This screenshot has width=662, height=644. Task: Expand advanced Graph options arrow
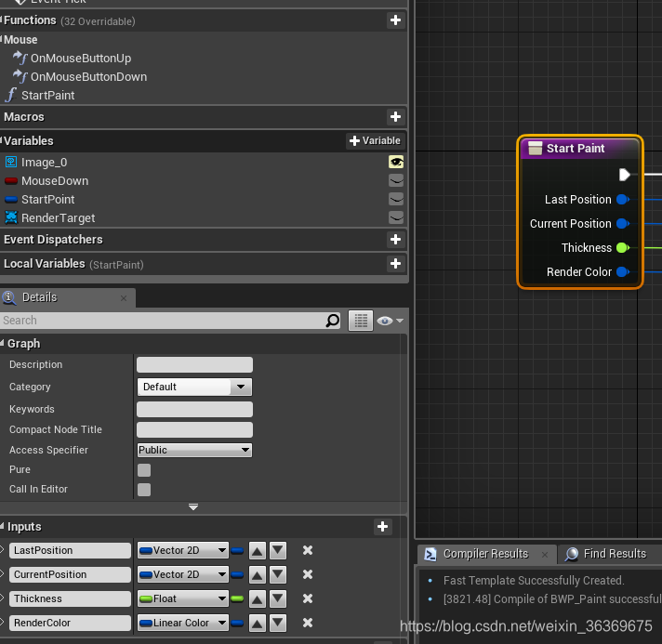tap(193, 506)
